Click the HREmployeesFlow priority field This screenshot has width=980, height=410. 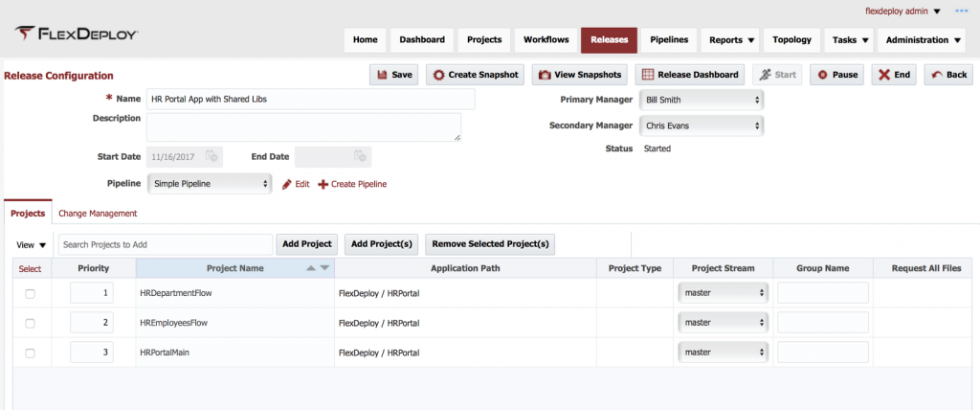[x=92, y=323]
